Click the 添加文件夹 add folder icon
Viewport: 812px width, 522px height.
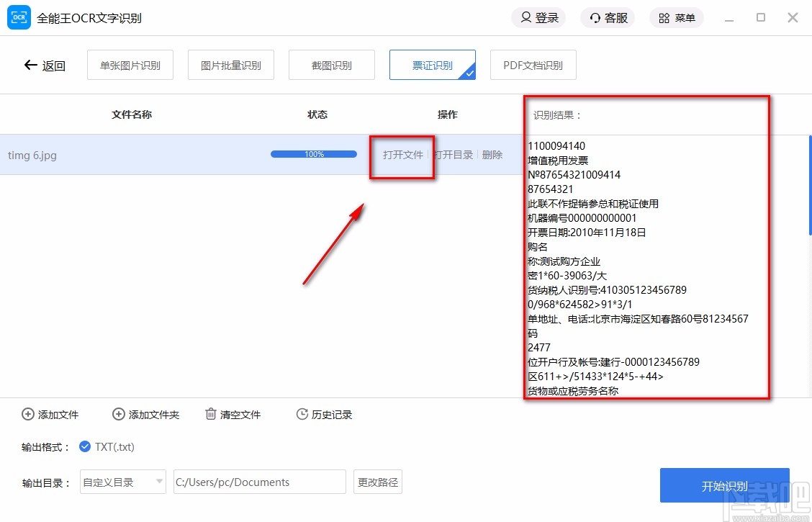[x=118, y=414]
